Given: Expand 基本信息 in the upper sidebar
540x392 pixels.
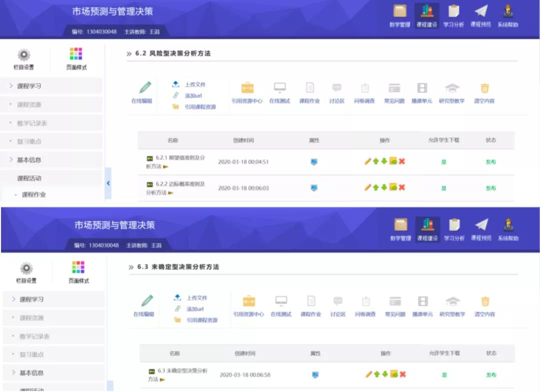Looking at the screenshot, I should pos(29,160).
